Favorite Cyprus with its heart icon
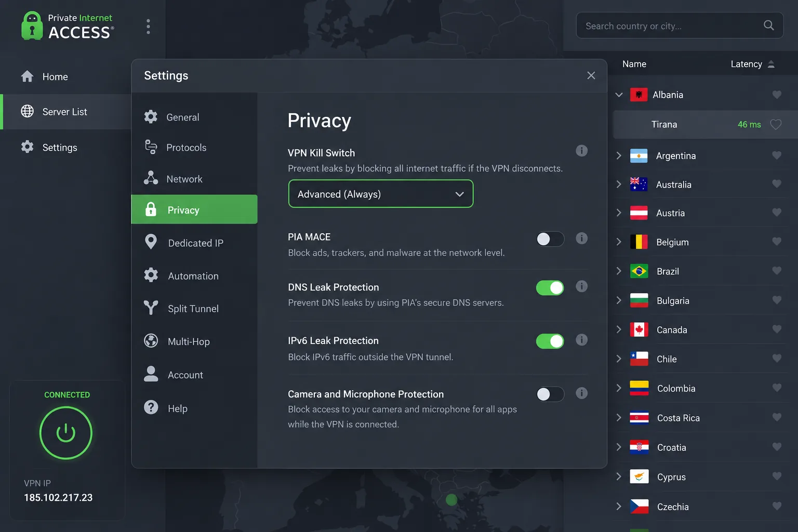This screenshot has width=798, height=532. point(777,476)
